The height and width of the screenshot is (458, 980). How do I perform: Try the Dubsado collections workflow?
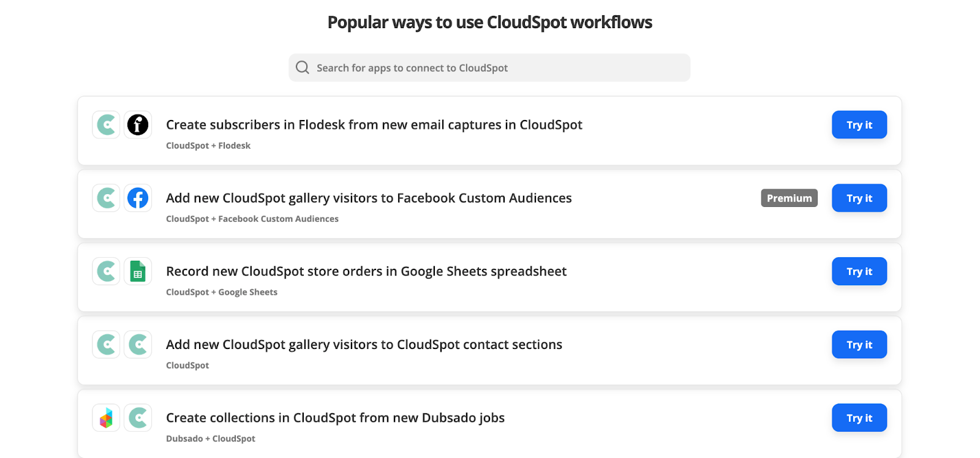click(x=859, y=418)
